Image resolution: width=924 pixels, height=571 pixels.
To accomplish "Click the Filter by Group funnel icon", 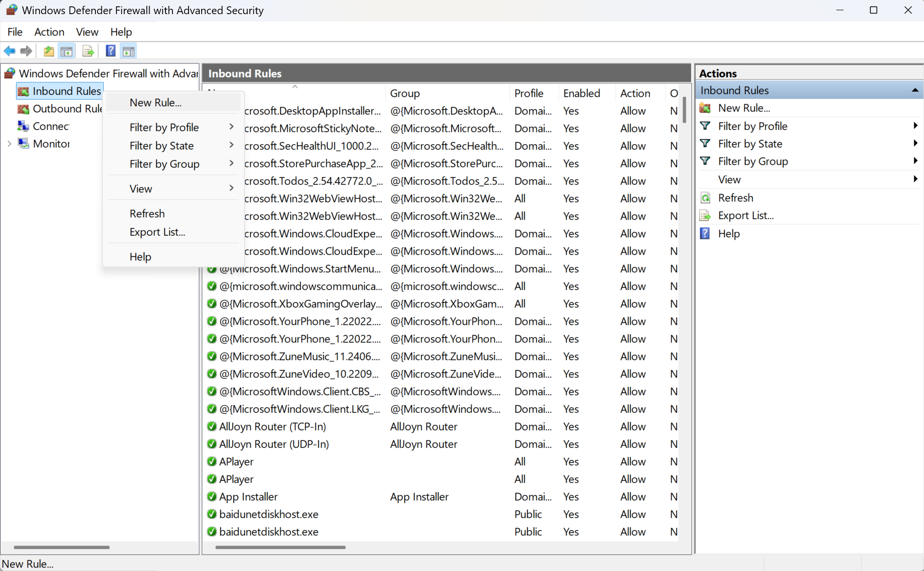I will 705,161.
